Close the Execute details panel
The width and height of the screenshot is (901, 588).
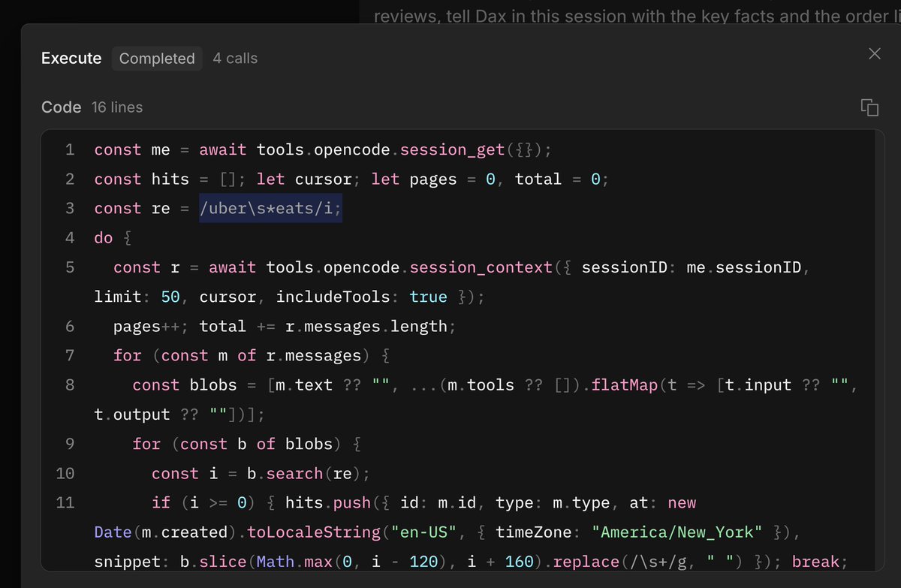874,53
